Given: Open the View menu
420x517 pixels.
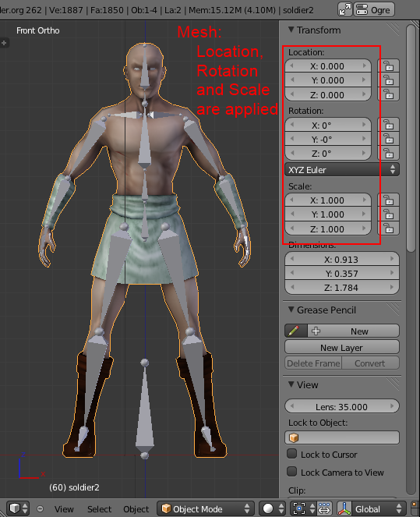Looking at the screenshot, I should click(x=64, y=508).
